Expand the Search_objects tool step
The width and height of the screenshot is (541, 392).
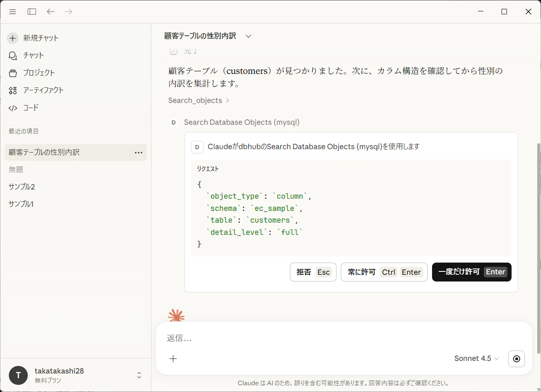(199, 100)
